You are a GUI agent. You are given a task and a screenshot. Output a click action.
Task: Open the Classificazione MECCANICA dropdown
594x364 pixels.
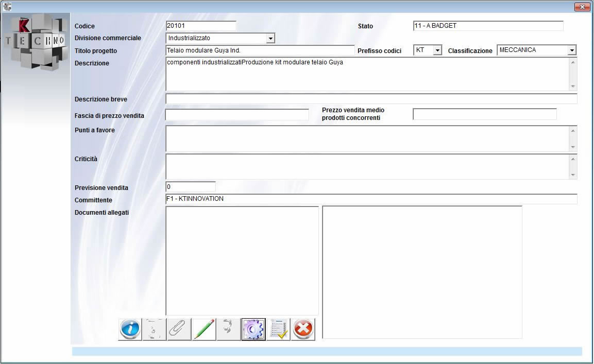pos(572,50)
